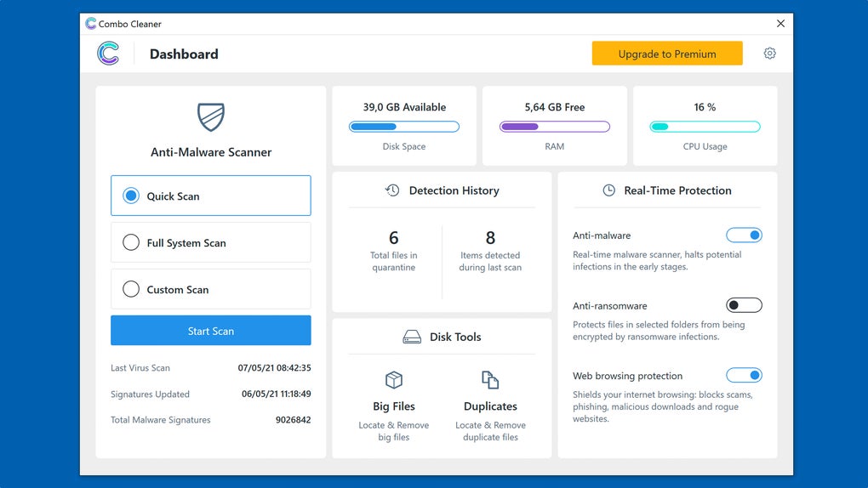
Task: Open the Duplicates tool label
Action: click(x=490, y=406)
